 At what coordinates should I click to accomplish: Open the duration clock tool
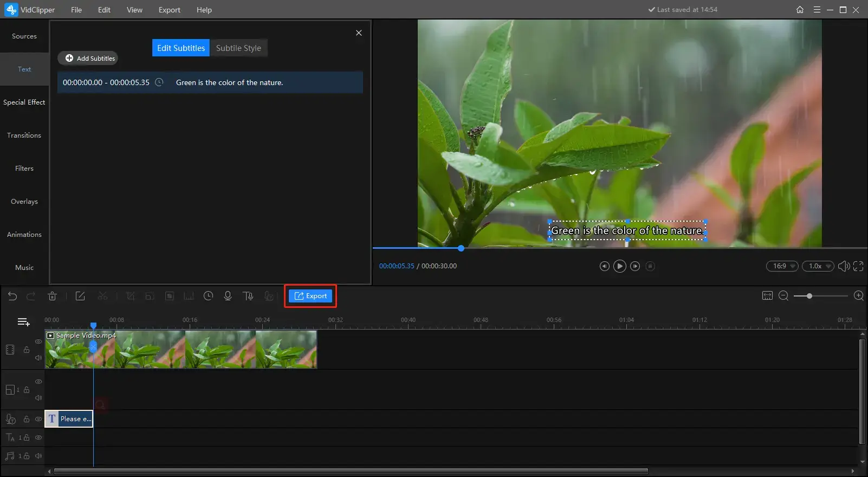(208, 296)
